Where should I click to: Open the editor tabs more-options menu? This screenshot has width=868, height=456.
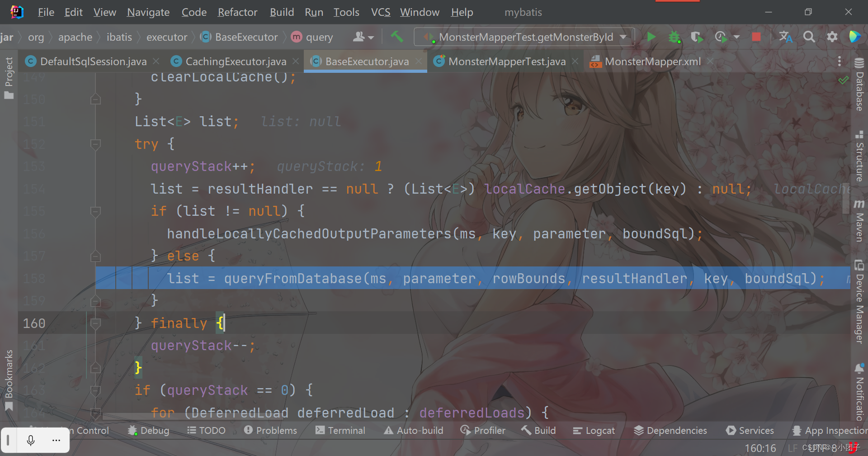point(840,61)
